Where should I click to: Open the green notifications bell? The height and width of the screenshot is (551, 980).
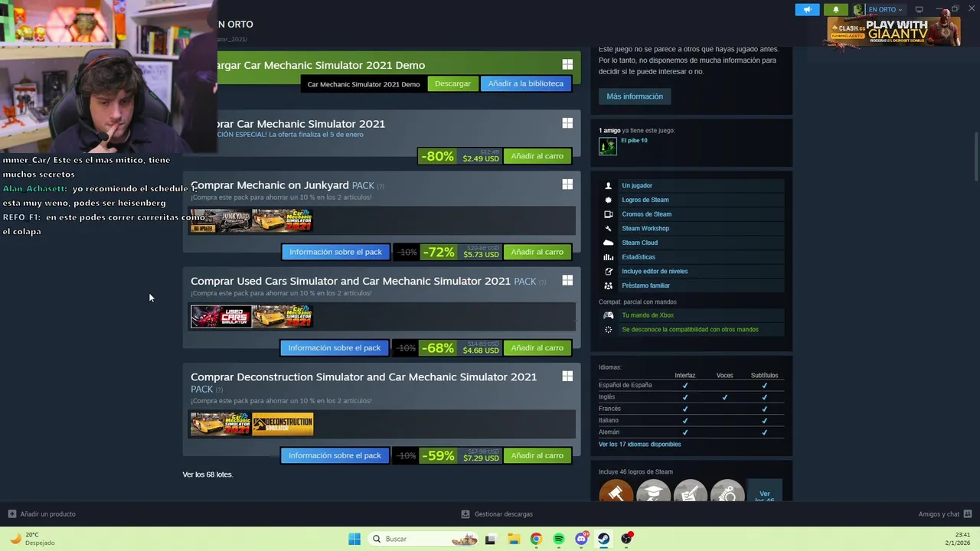[836, 9]
